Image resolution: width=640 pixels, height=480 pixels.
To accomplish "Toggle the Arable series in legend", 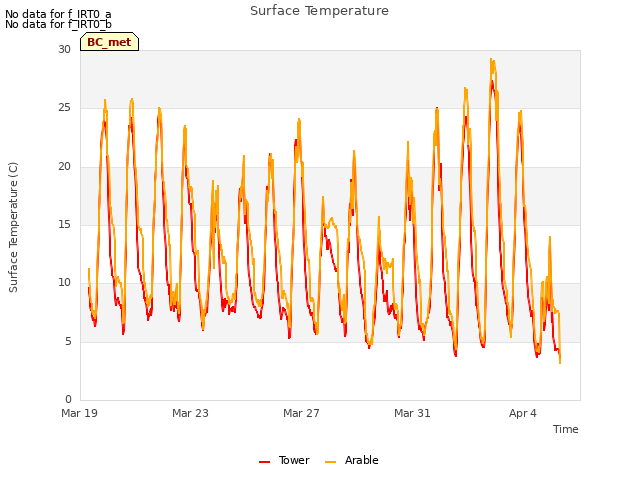I will pos(351,460).
